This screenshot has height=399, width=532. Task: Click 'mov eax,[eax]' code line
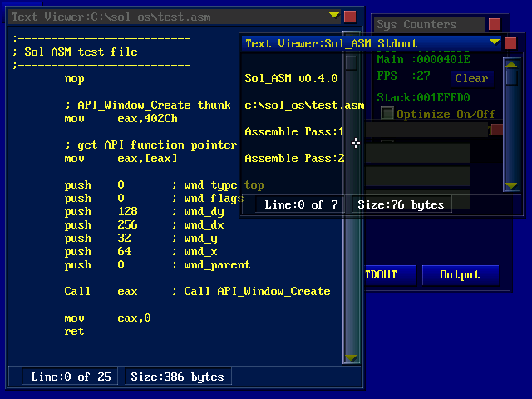[121, 159]
